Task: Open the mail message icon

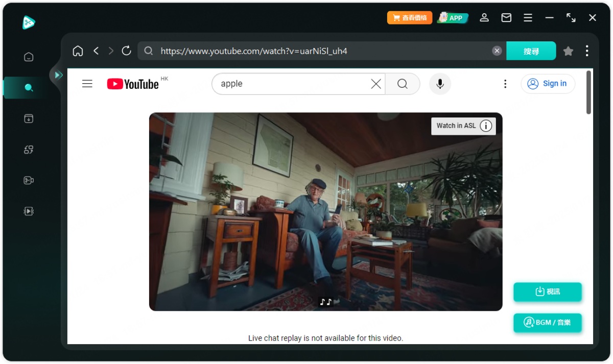Action: point(506,18)
